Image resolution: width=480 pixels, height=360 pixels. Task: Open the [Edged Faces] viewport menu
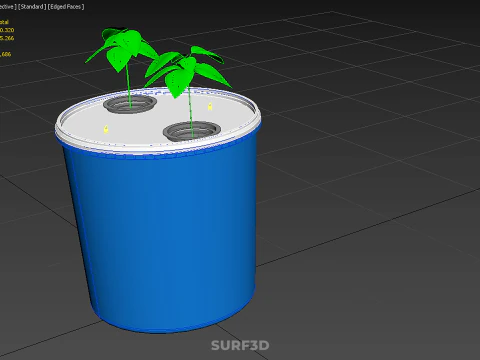66,7
